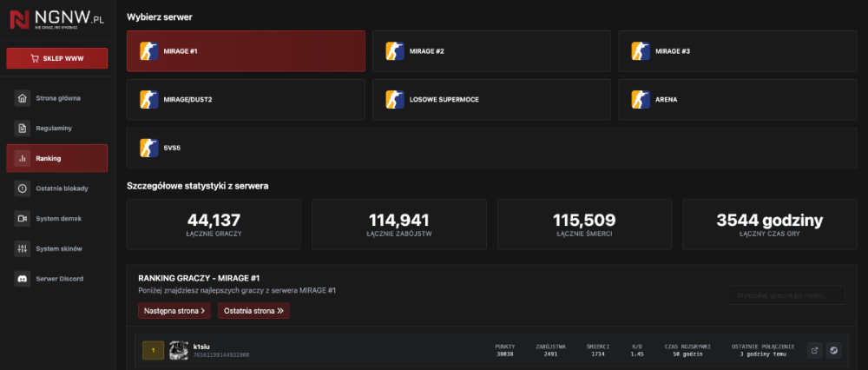Click the Wybierz serwer heading
Image resolution: width=868 pixels, height=370 pixels.
(160, 17)
